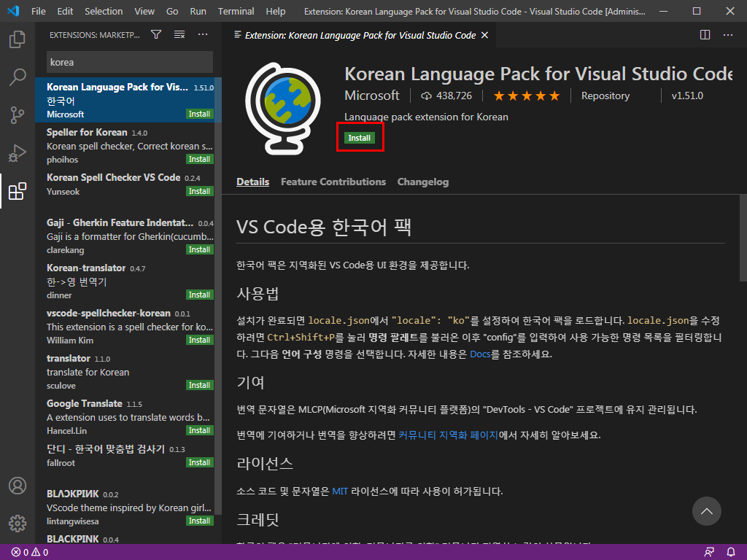Open the File menu
Screen dimensions: 747x560
[x=39, y=11]
